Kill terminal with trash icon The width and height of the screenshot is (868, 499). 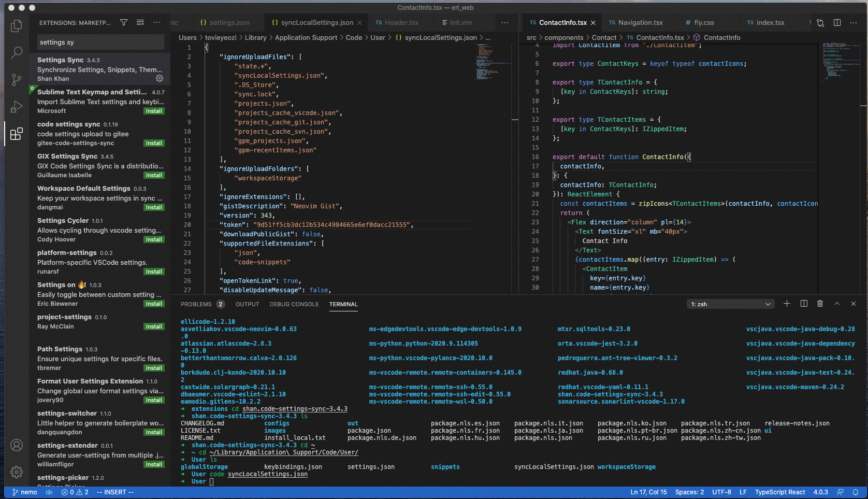point(820,304)
